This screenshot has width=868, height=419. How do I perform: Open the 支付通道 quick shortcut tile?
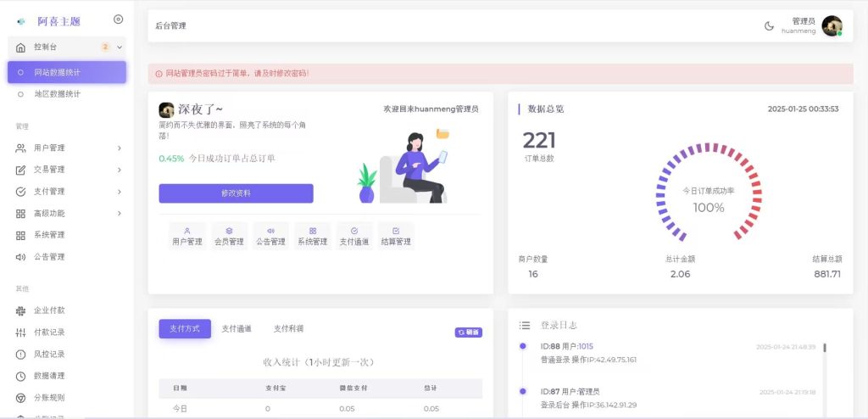coord(354,236)
